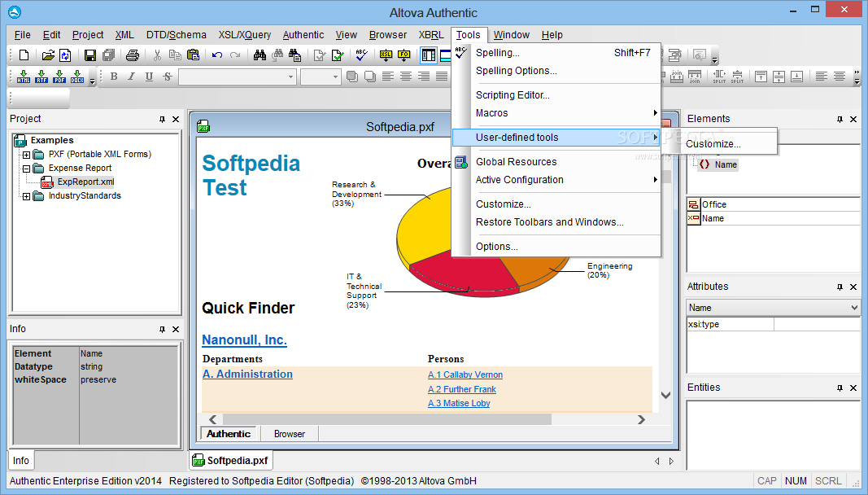Image resolution: width=868 pixels, height=495 pixels.
Task: Pin the Info panel
Action: tap(162, 329)
